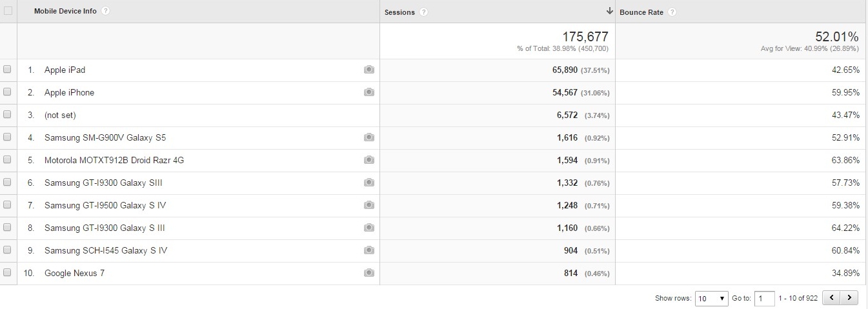Go to next page of results
Viewport: 868px width, 309px height.
[850, 298]
